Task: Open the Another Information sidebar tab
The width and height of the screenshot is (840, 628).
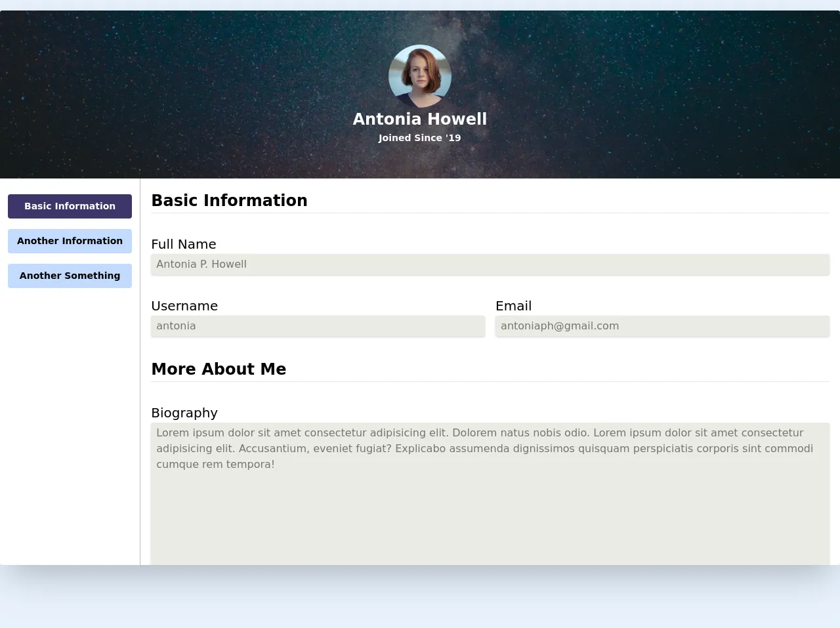Action: [70, 241]
